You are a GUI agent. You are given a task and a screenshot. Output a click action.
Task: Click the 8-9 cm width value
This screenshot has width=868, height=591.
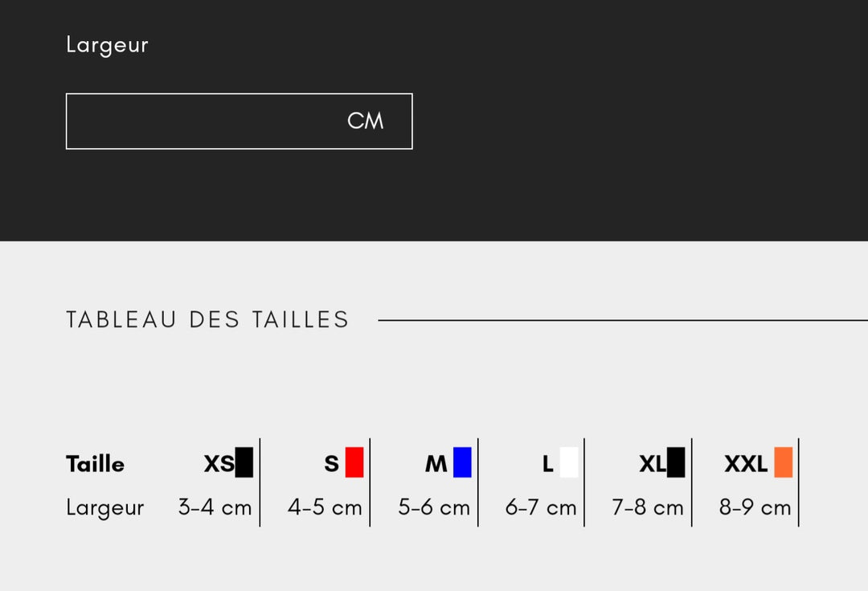755,507
